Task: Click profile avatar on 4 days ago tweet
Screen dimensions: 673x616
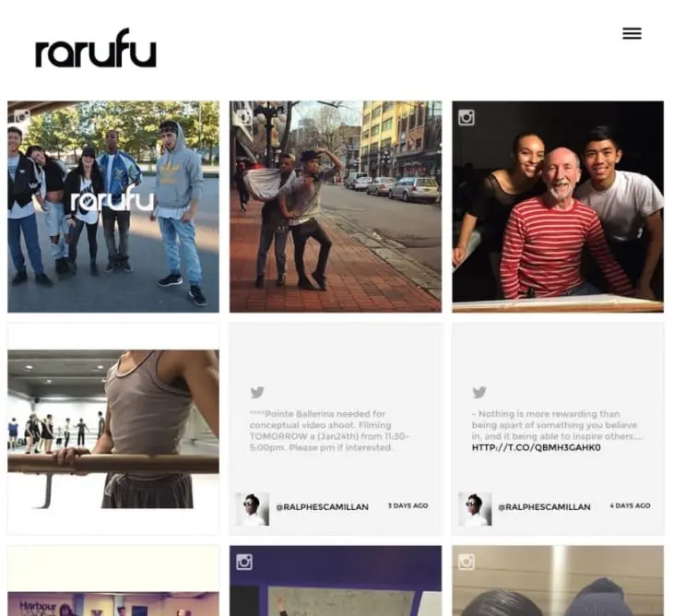Action: pyautogui.click(x=475, y=509)
